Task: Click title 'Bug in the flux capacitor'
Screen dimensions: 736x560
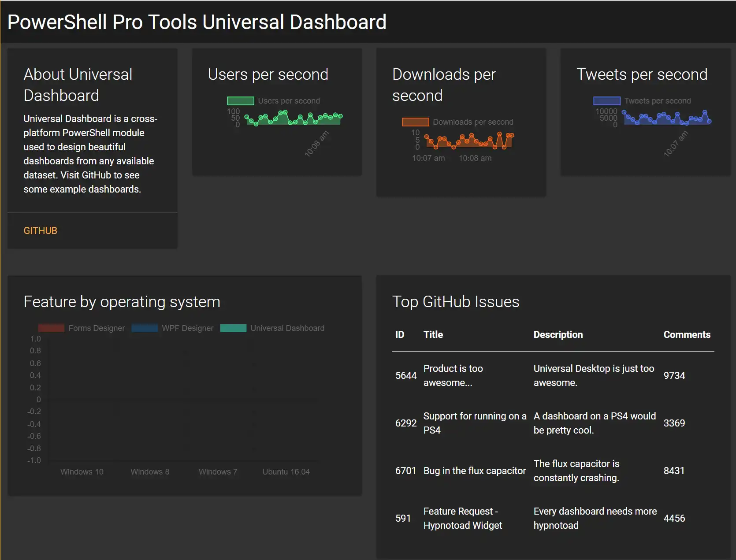Action: [x=475, y=471]
